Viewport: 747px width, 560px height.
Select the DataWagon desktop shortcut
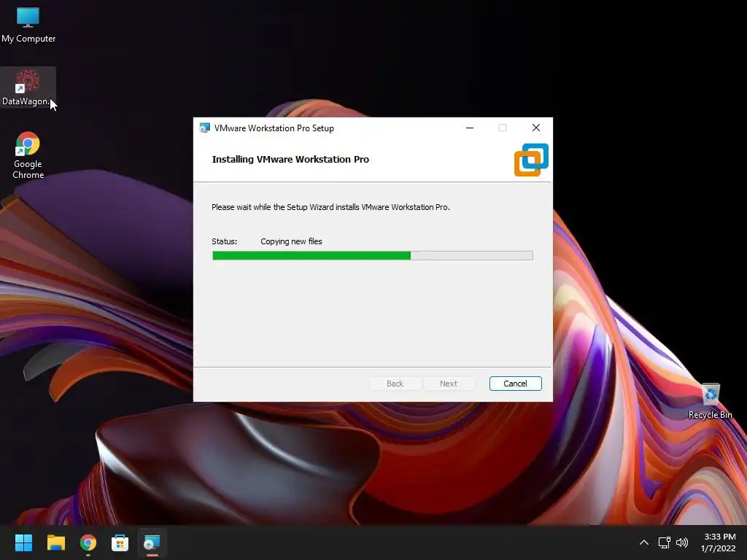[28, 87]
